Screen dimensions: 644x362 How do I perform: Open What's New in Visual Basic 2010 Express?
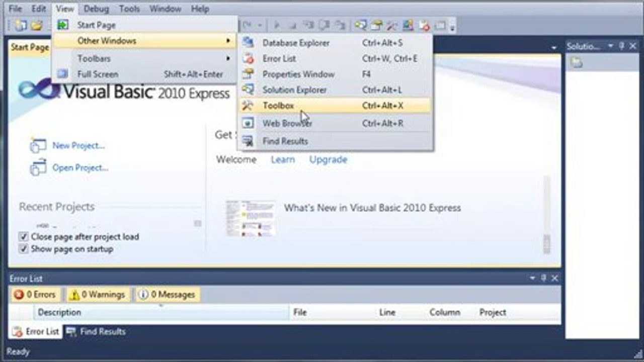click(372, 208)
